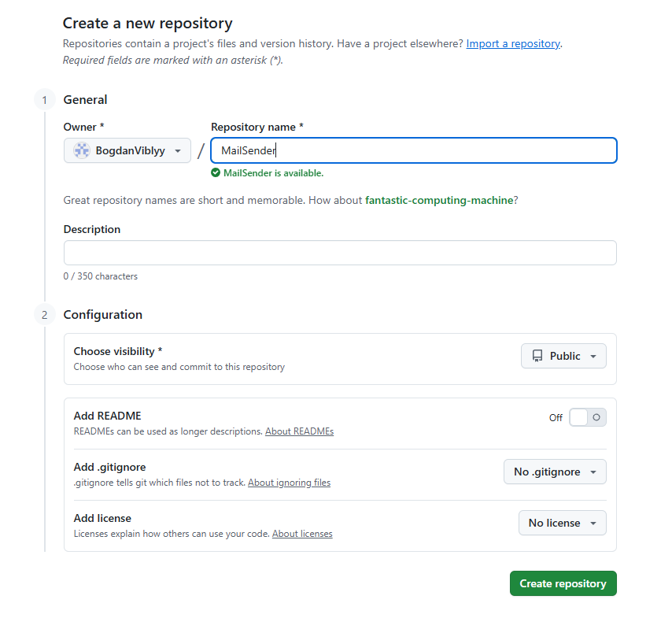
Task: Open the About READMEs link
Action: 299,431
